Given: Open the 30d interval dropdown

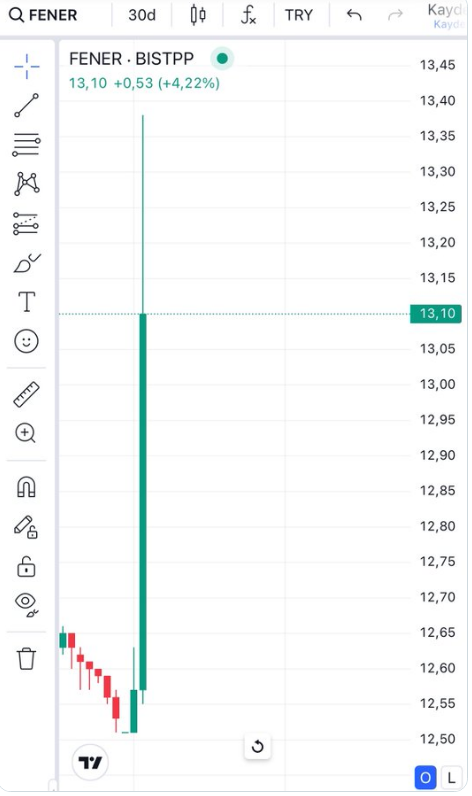Looking at the screenshot, I should [142, 15].
